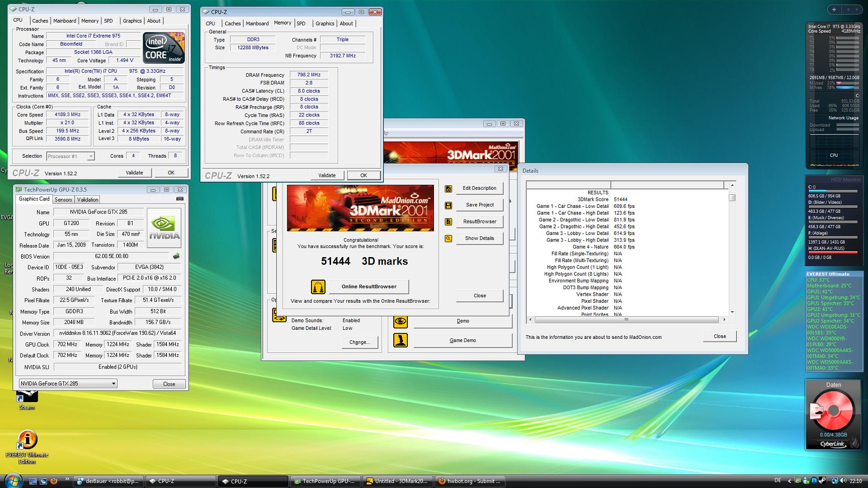
Task: Click the hwbot.org taskbar button
Action: [x=470, y=481]
